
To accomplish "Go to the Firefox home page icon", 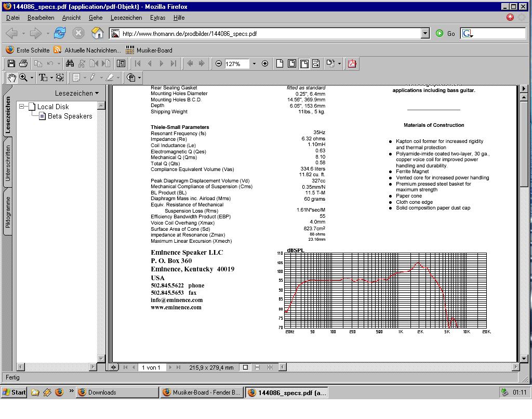I will coord(97,33).
